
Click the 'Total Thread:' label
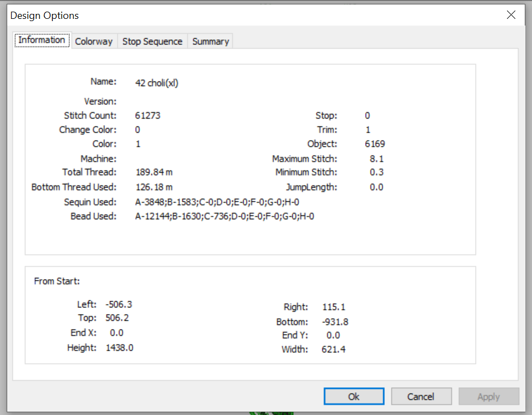point(89,172)
